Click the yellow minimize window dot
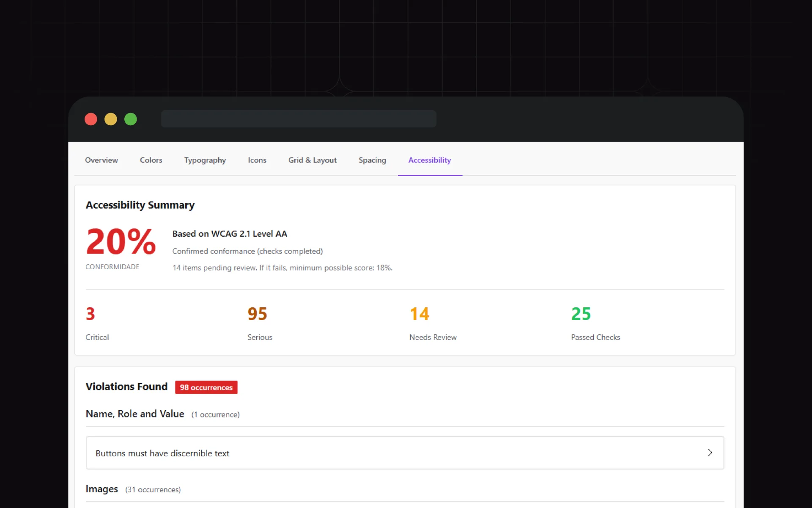The width and height of the screenshot is (812, 508). click(111, 119)
